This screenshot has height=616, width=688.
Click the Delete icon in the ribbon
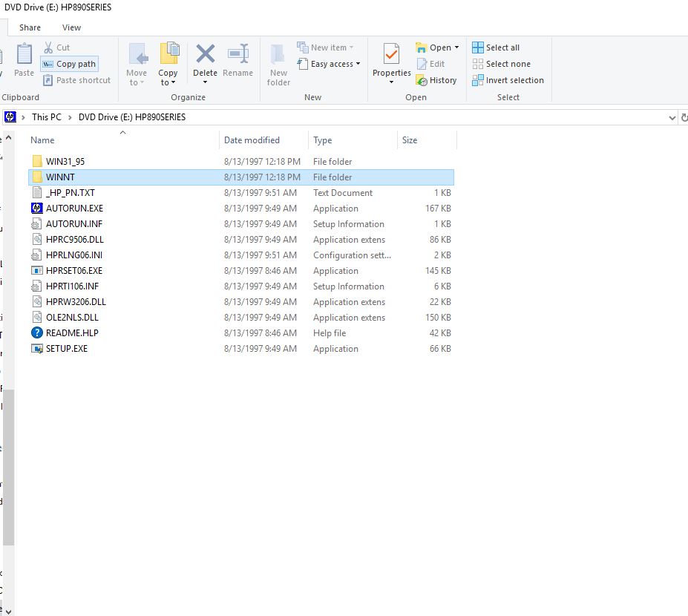[205, 54]
